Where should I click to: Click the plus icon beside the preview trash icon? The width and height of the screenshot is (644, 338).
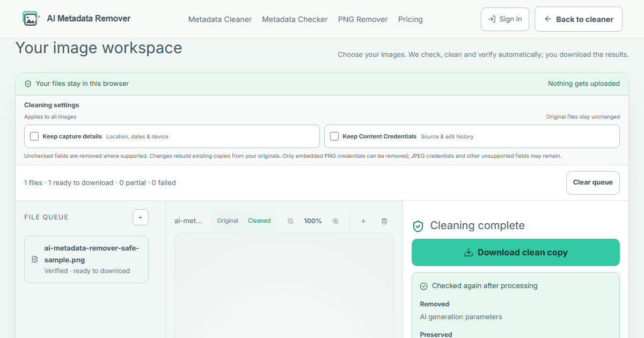point(363,221)
